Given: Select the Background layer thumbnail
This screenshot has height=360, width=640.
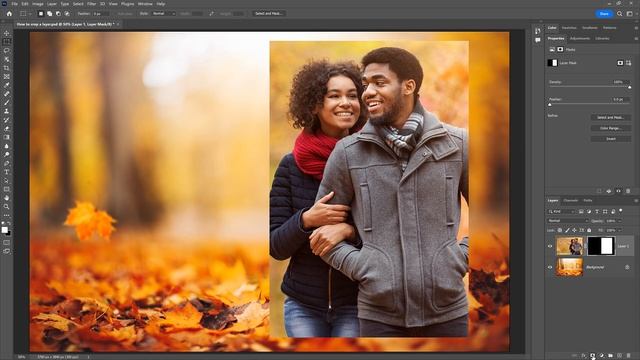Looking at the screenshot, I should 569,267.
